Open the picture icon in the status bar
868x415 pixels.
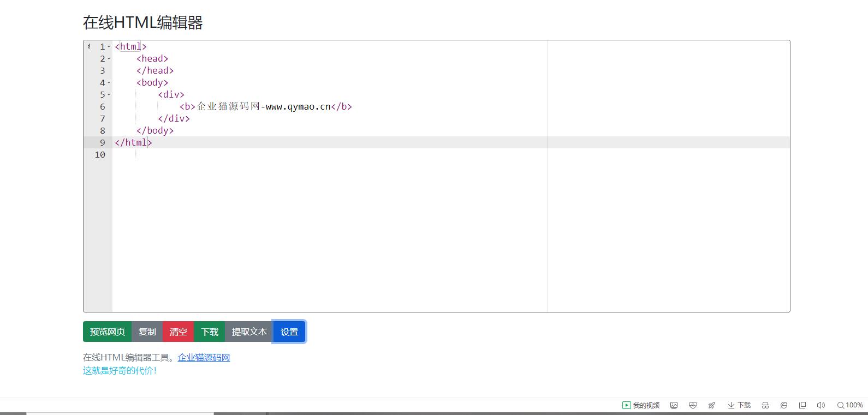674,405
